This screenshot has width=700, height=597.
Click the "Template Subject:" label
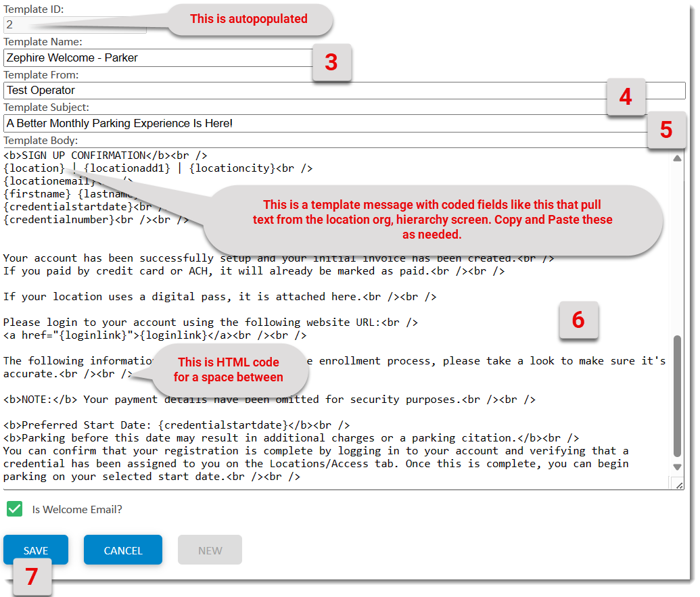47,108
